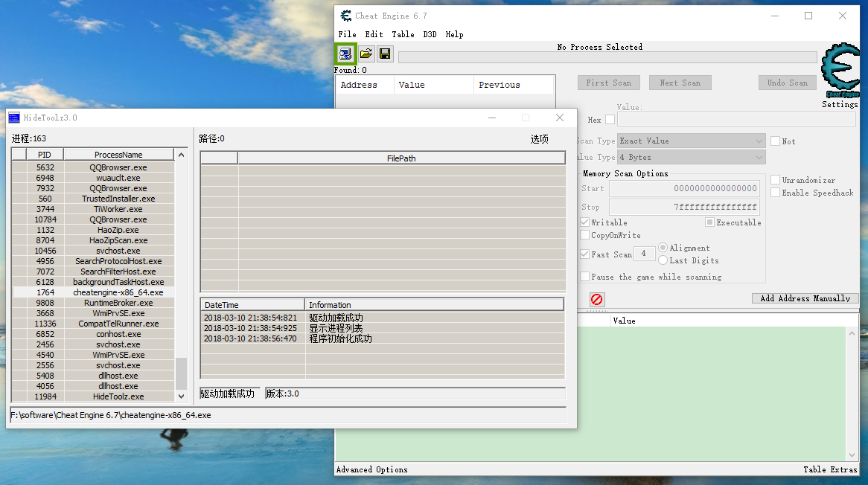Click the Cheat Engine title bar logo icon
The image size is (868, 485).
click(x=346, y=16)
